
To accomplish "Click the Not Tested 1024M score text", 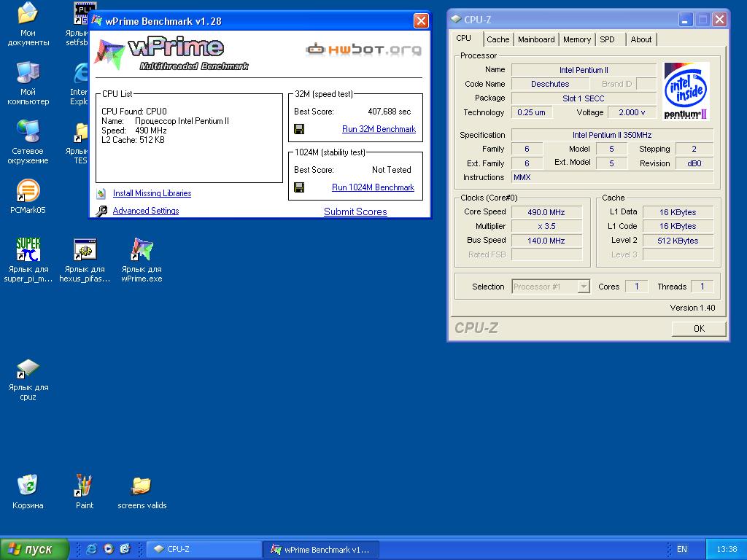I will [391, 169].
